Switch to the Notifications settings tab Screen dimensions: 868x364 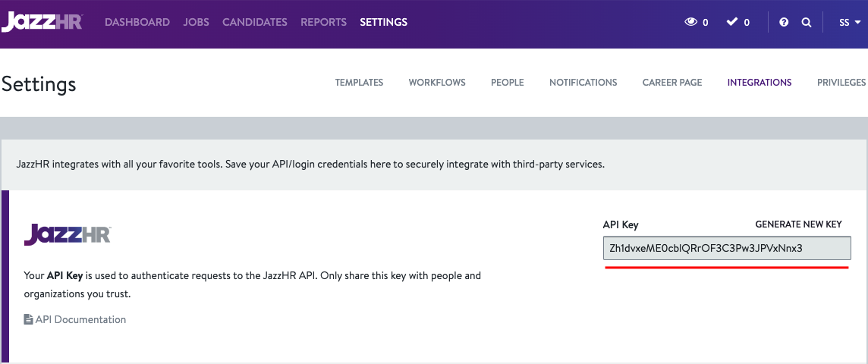(583, 83)
